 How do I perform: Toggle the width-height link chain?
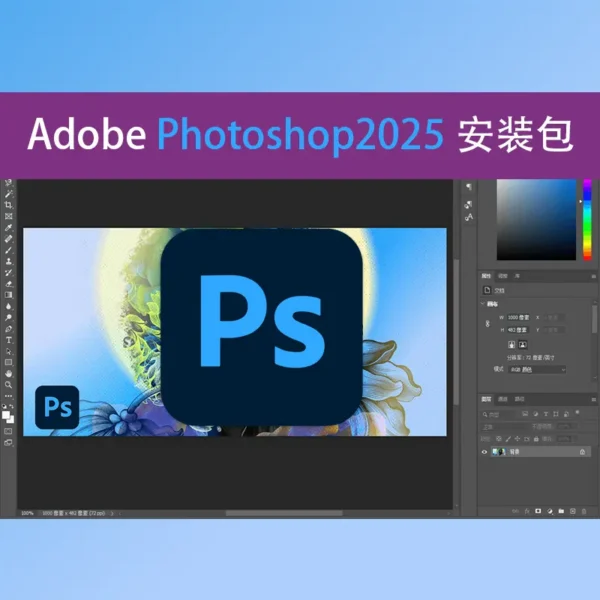click(488, 324)
